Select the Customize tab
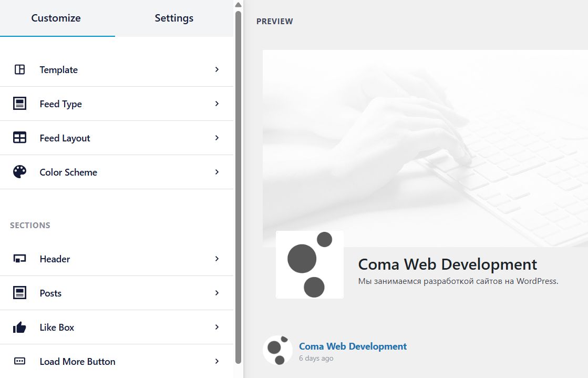588x378 pixels. (x=56, y=18)
